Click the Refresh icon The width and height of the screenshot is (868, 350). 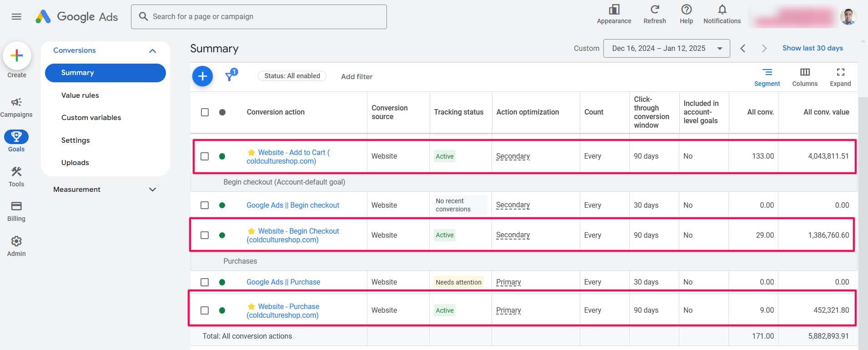pyautogui.click(x=654, y=10)
